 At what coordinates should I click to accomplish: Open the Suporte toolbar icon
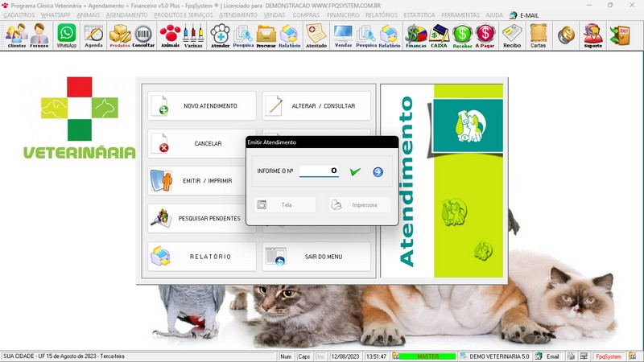click(x=593, y=35)
